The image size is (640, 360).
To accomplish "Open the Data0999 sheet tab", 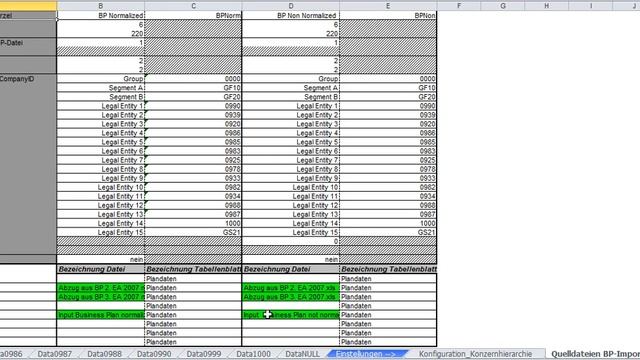I will 204,354.
